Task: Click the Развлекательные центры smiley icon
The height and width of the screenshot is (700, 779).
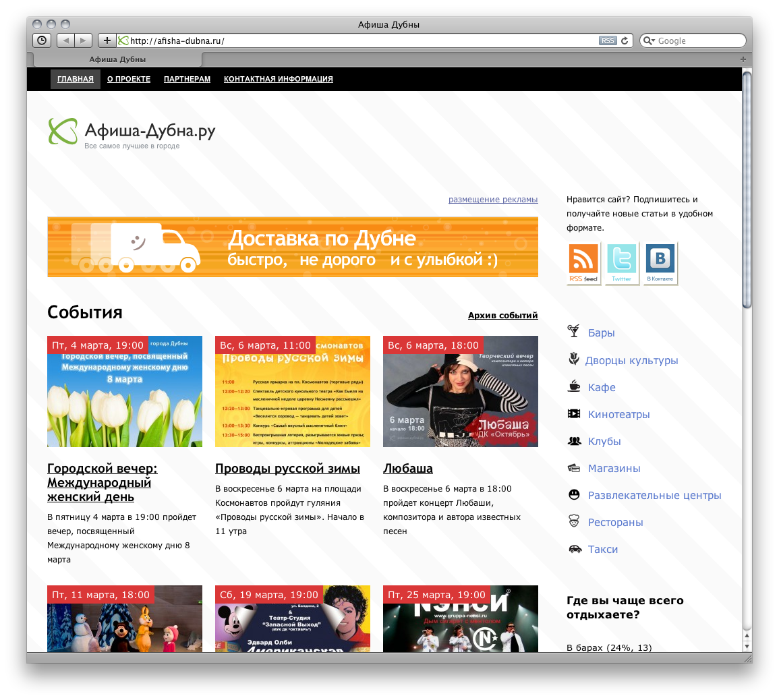Action: pyautogui.click(x=575, y=494)
